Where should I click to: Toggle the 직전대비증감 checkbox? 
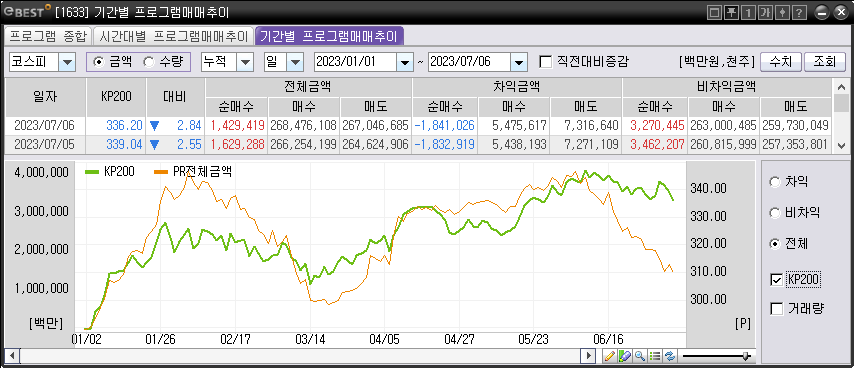coord(546,62)
